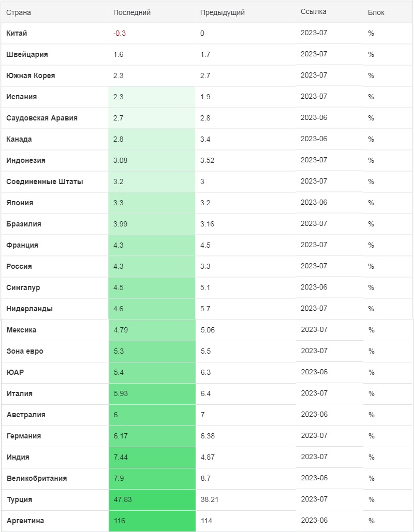Open the Швейцария country link
Screen dimensions: 414x532
[x=27, y=55]
